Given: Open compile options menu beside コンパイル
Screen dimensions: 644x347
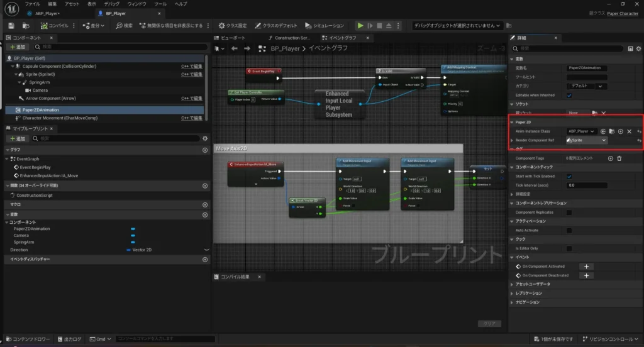Looking at the screenshot, I should click(74, 26).
